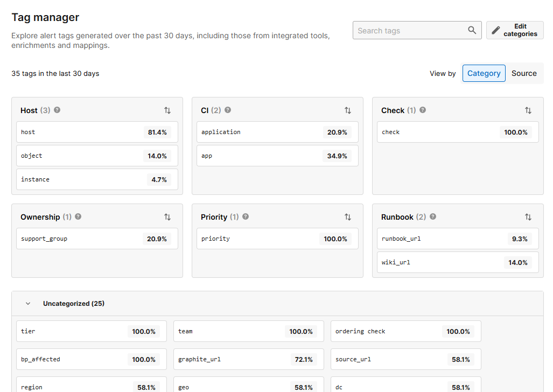Select the bp_affected tag

(91, 359)
